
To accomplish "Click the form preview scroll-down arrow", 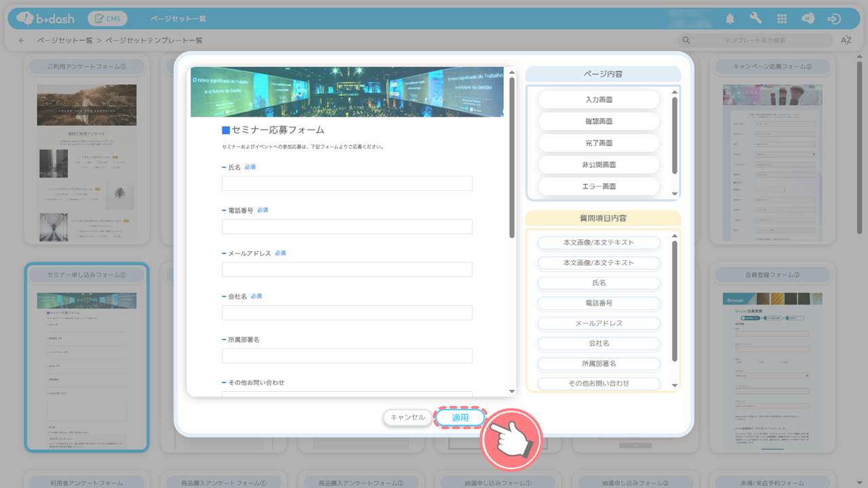I will pos(512,391).
